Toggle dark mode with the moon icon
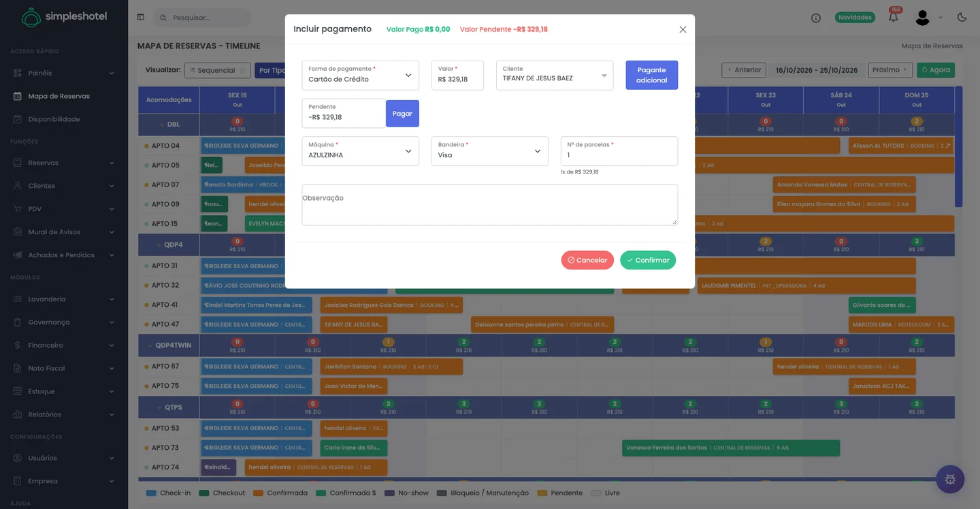980x509 pixels. [x=962, y=17]
